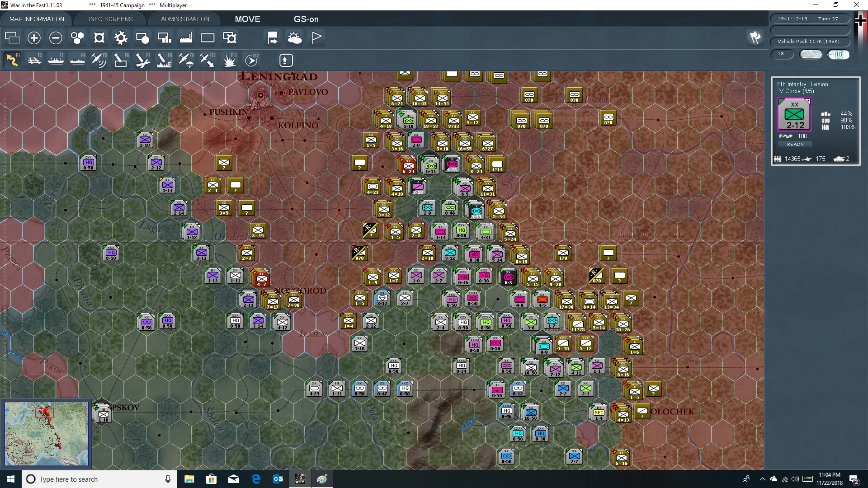Toggle the rectangle-with-circle icon
The height and width of the screenshot is (488, 868).
point(142,38)
